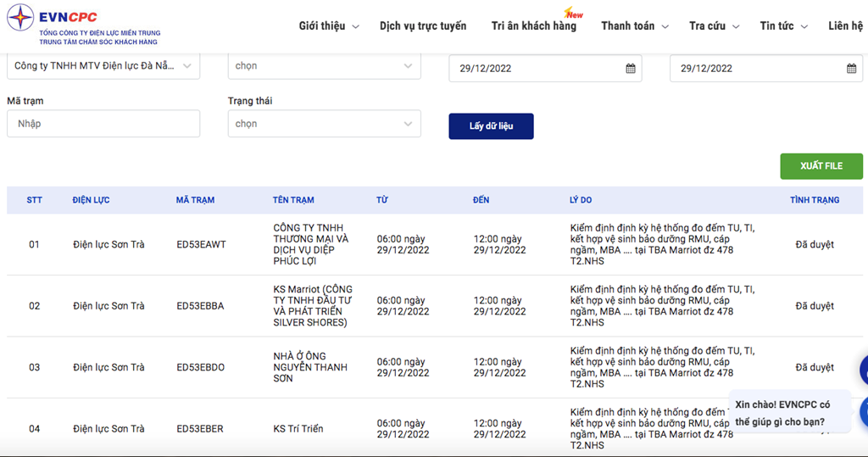Image resolution: width=868 pixels, height=457 pixels.
Task: Click the reason text in row 01
Action: (662, 244)
